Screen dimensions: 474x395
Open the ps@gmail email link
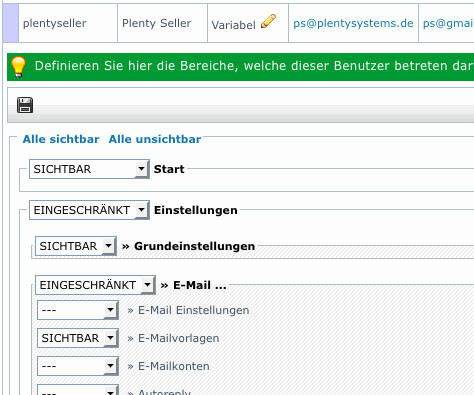[x=448, y=23]
